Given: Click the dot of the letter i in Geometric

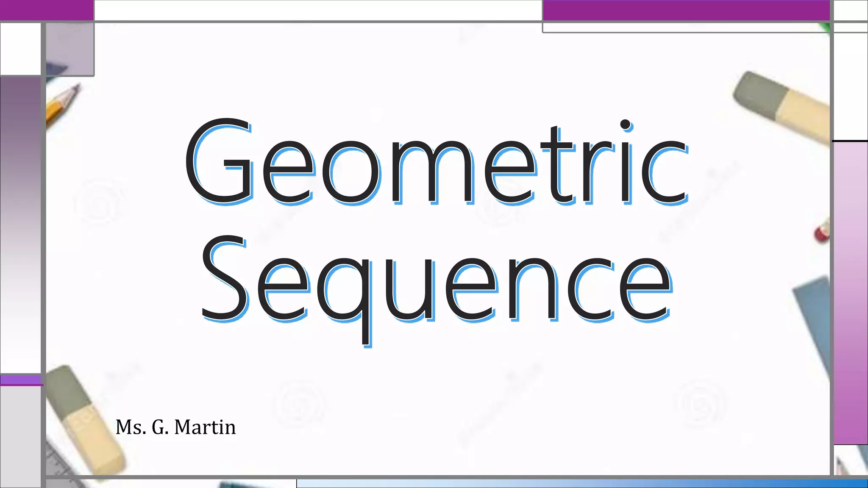Looking at the screenshot, I should pos(625,124).
